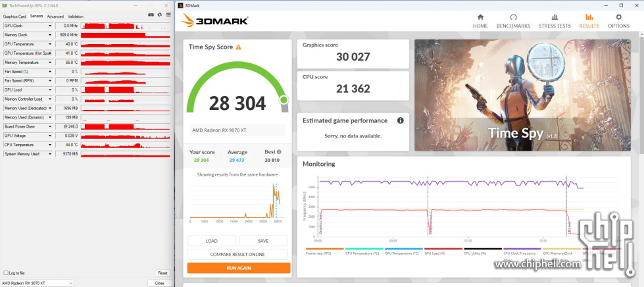
Task: Open the GPU Load sensor dropdown
Action: click(x=50, y=90)
